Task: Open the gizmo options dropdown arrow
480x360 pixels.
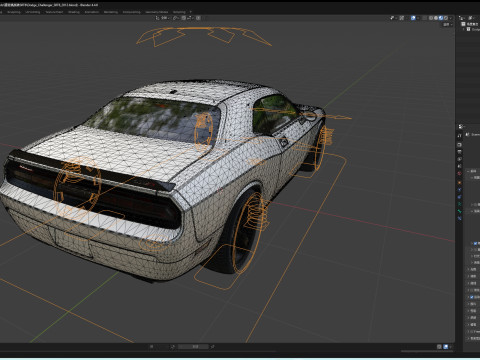Action: [x=407, y=18]
